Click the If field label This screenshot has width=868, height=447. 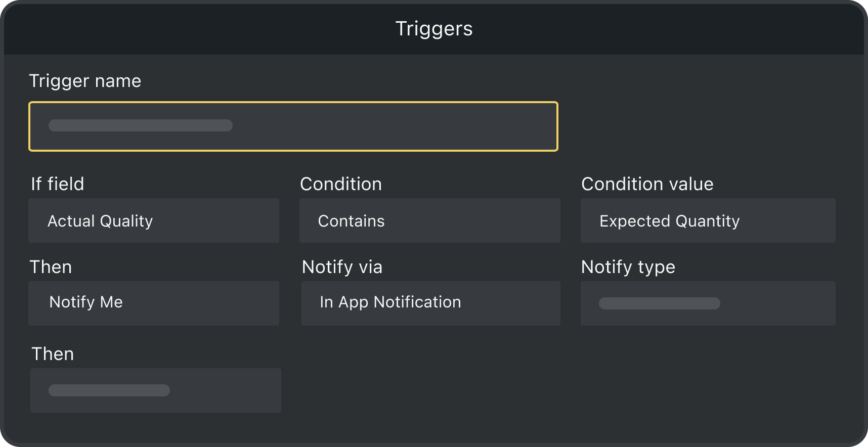coord(57,184)
